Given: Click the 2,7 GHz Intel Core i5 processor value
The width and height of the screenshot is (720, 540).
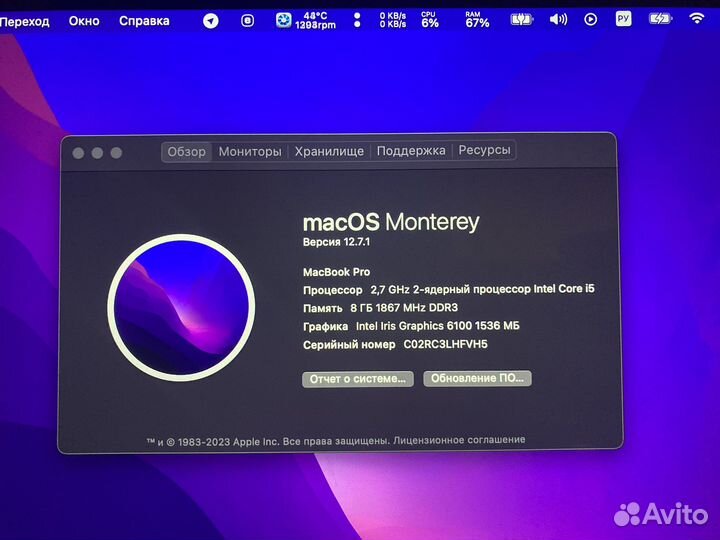Looking at the screenshot, I should tap(482, 289).
